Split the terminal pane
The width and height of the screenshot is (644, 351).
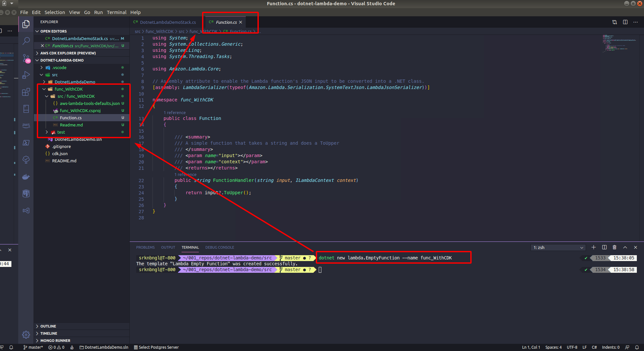tap(604, 247)
